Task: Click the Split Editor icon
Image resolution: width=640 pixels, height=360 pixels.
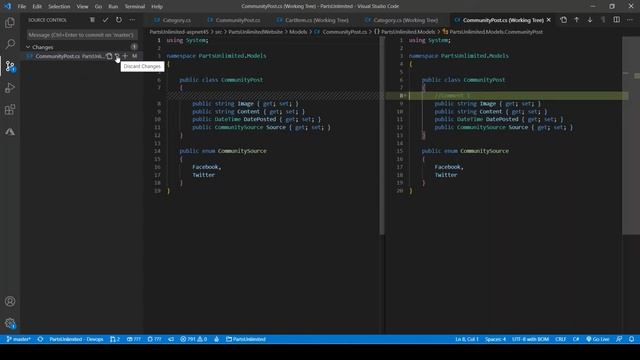Action: pyautogui.click(x=616, y=20)
